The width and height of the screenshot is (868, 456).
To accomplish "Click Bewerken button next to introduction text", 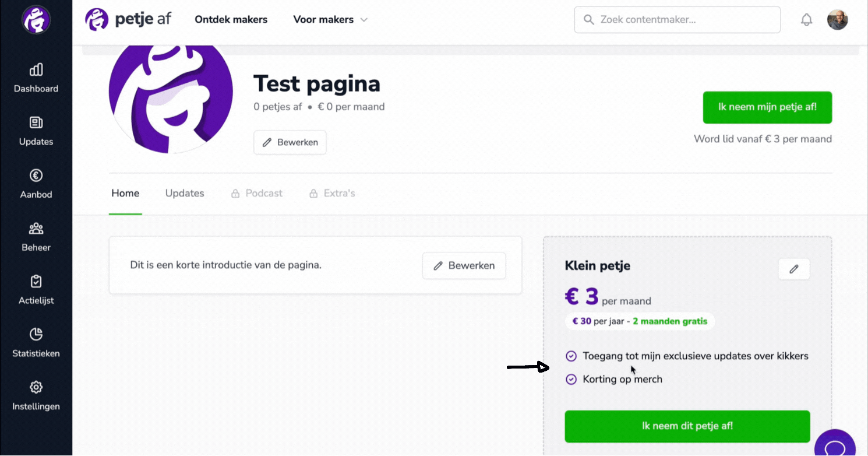I will click(464, 265).
